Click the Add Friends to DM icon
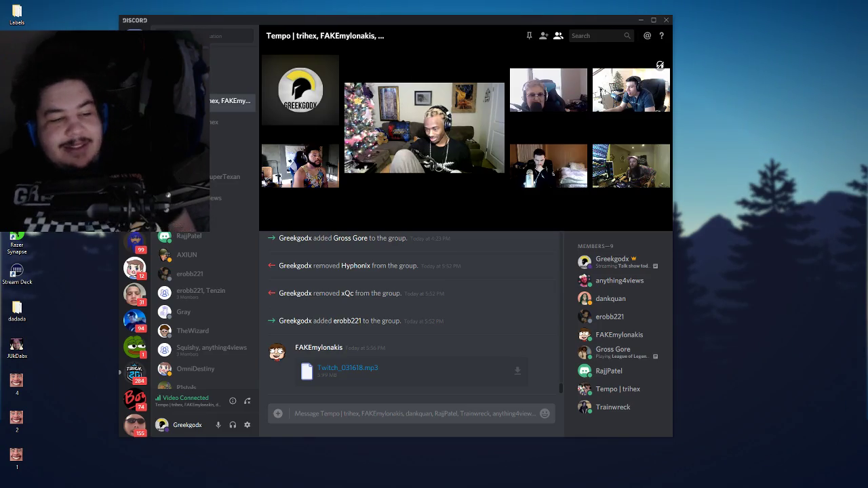The width and height of the screenshot is (868, 488). 544,36
